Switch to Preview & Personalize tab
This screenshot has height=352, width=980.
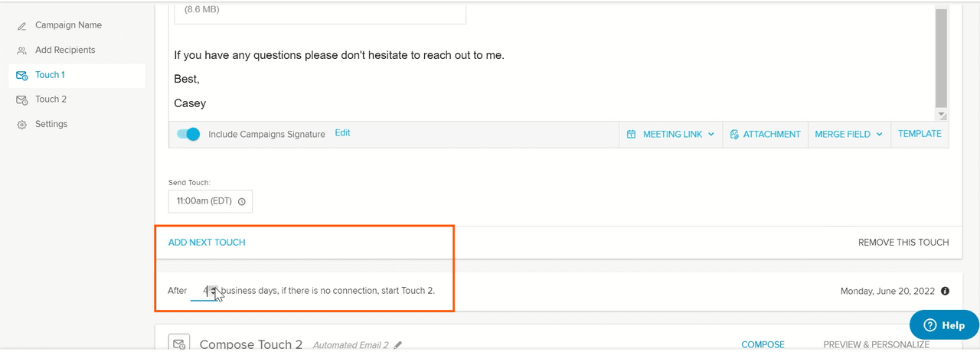pos(876,345)
